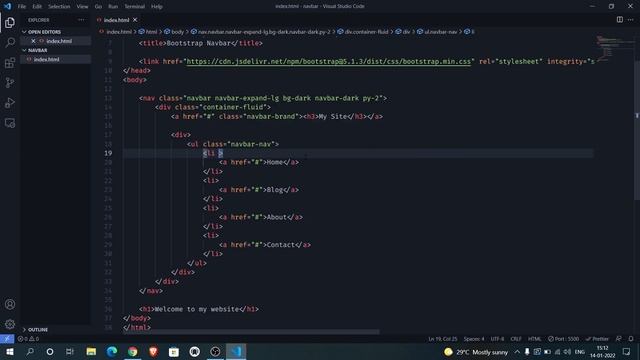Click ul.navbar-nav in the breadcrumb
Viewport: 640px width, 360px height.
tap(437, 31)
